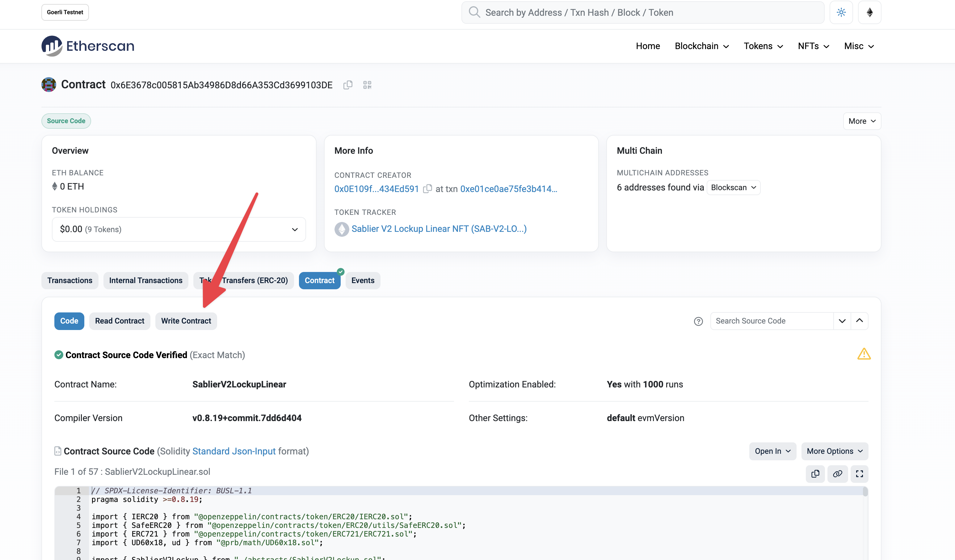Click the search help question mark icon
This screenshot has width=955, height=560.
point(698,321)
